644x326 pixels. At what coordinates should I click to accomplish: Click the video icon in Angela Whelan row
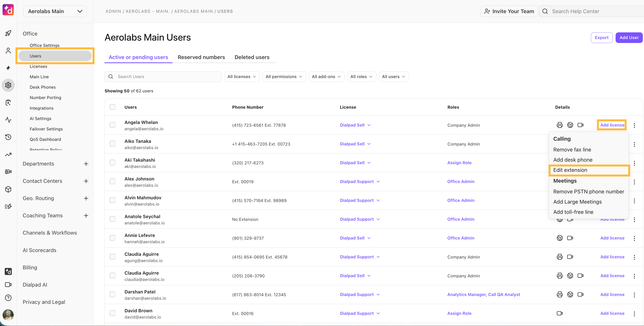[x=580, y=125]
